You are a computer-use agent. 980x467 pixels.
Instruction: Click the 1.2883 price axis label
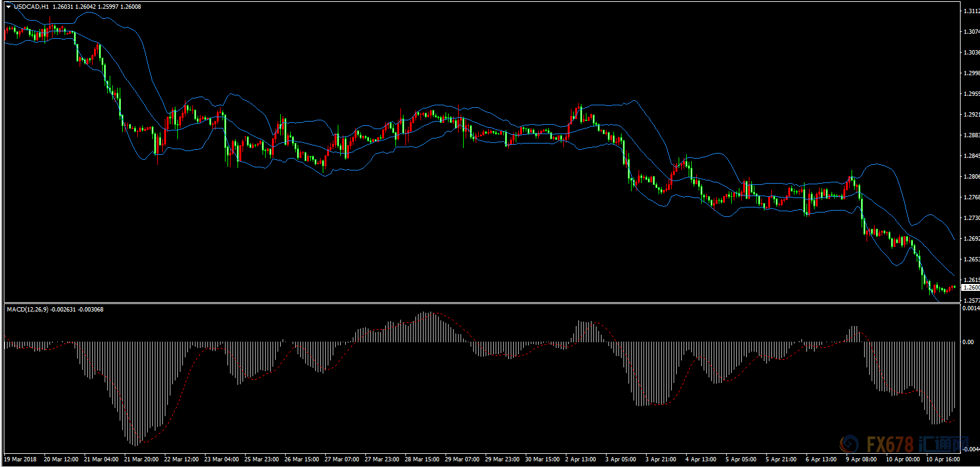[971, 135]
